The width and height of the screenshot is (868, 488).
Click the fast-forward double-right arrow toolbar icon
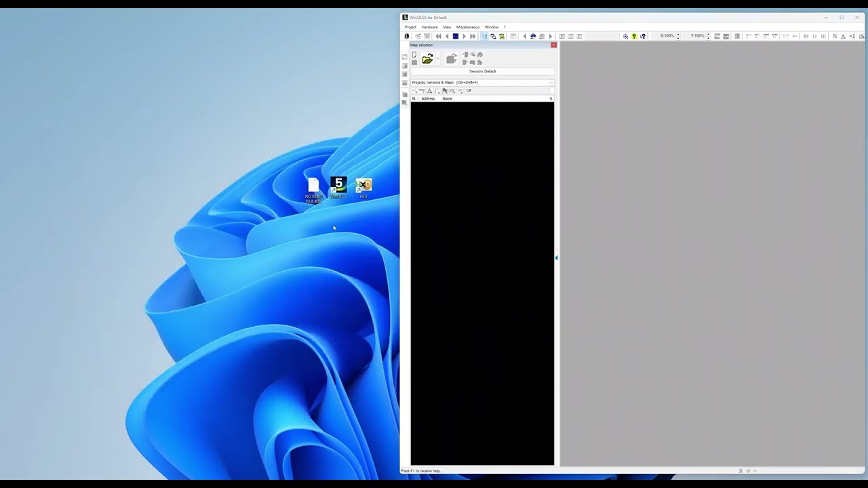pos(473,36)
